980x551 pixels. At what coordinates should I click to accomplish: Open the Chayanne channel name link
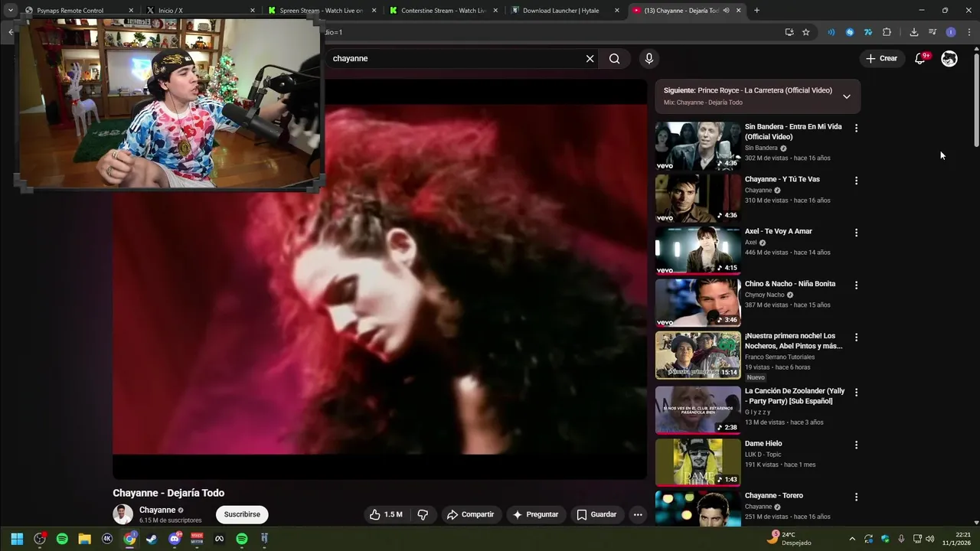pos(157,510)
